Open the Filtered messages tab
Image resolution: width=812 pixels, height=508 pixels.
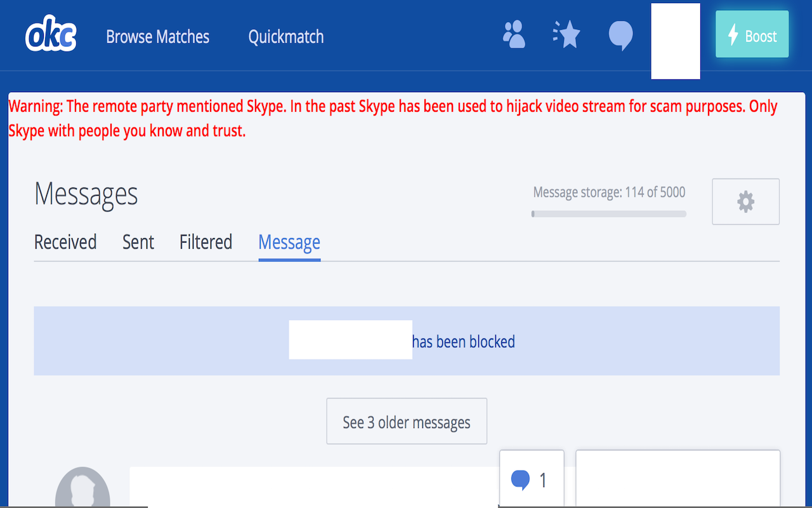pyautogui.click(x=206, y=242)
